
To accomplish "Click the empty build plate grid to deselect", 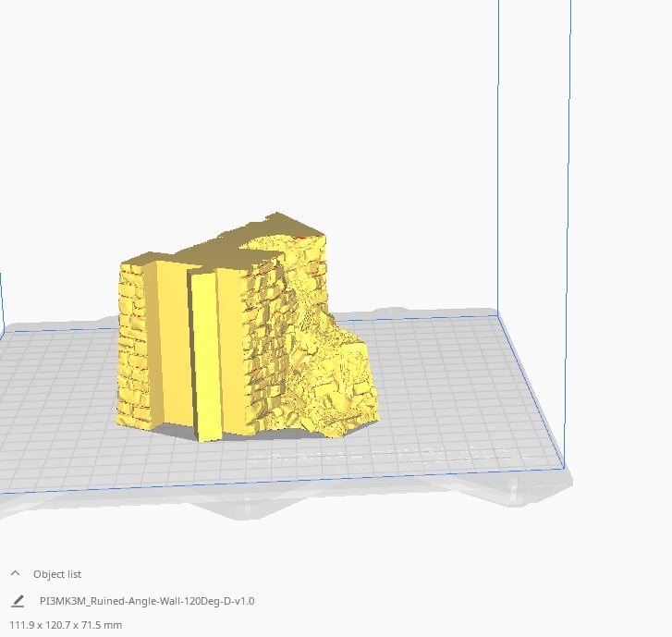I will coord(450,386).
